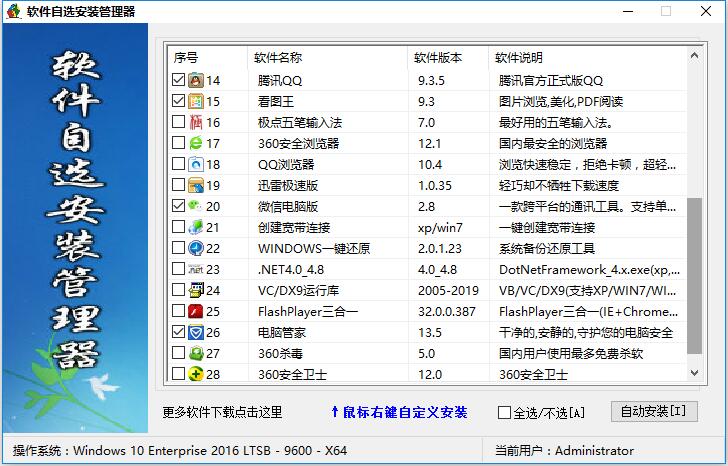Image resolution: width=728 pixels, height=466 pixels.
Task: Uncheck the 腾讯QQ row checkbox
Action: [x=178, y=80]
